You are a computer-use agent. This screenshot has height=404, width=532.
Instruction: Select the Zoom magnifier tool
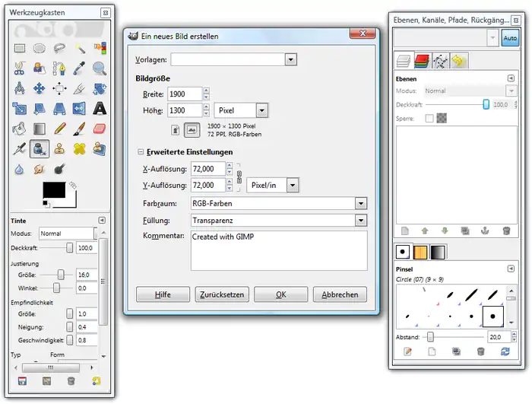pos(100,68)
